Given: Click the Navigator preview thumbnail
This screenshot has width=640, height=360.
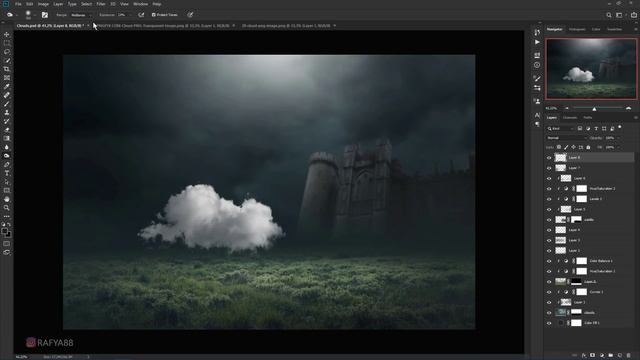Looking at the screenshot, I should 591,69.
